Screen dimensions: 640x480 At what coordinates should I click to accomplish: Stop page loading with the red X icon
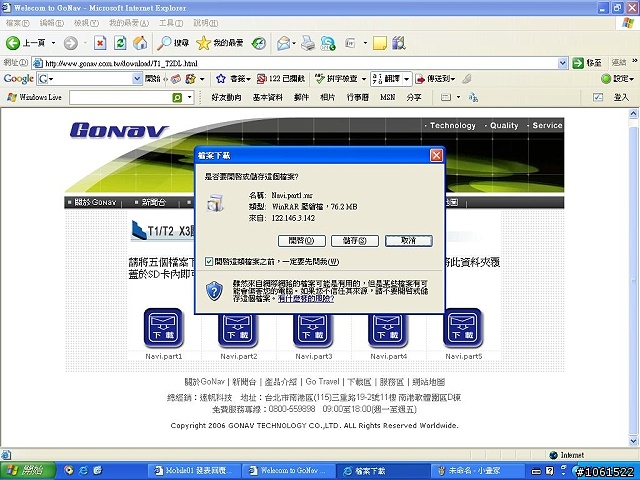point(100,43)
